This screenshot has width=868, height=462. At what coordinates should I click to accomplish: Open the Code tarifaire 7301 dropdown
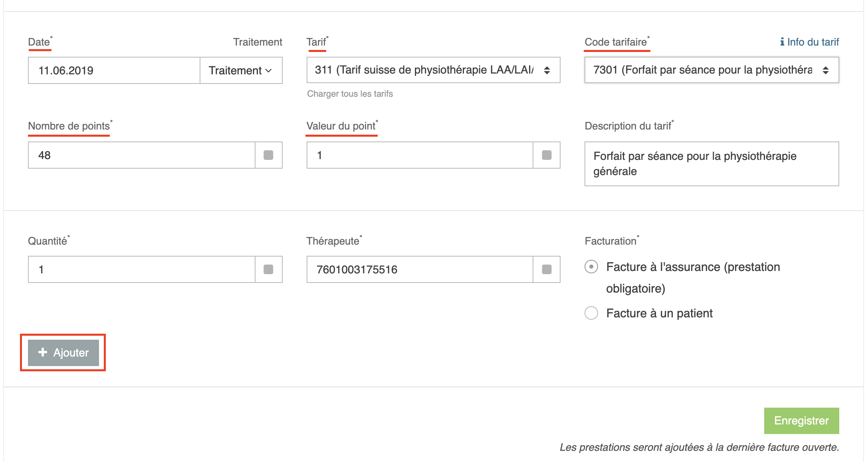click(x=711, y=70)
